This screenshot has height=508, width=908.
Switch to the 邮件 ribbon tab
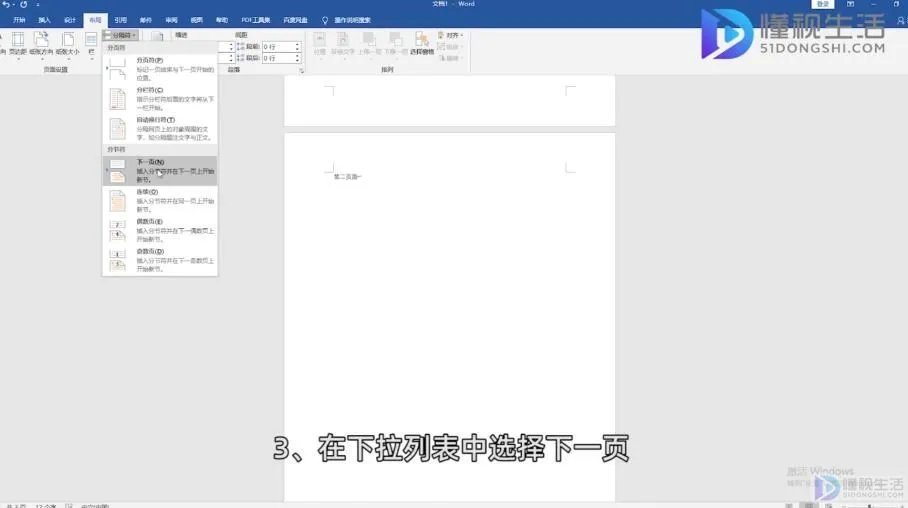click(146, 20)
